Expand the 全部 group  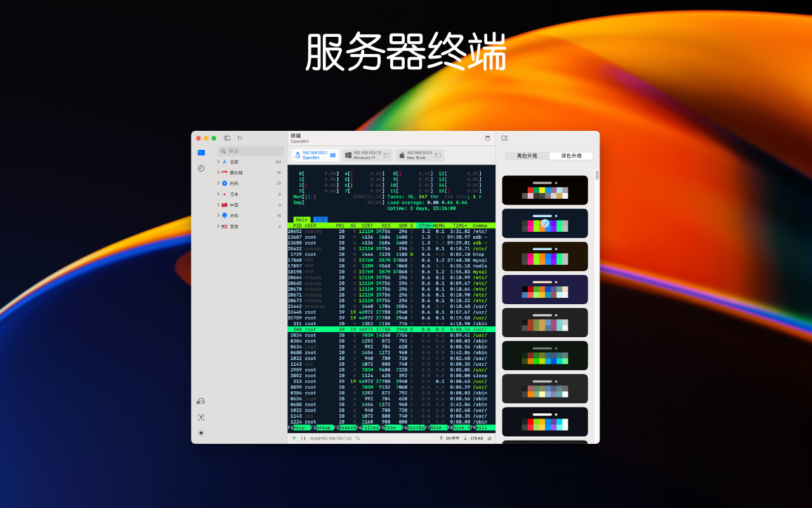pyautogui.click(x=218, y=162)
